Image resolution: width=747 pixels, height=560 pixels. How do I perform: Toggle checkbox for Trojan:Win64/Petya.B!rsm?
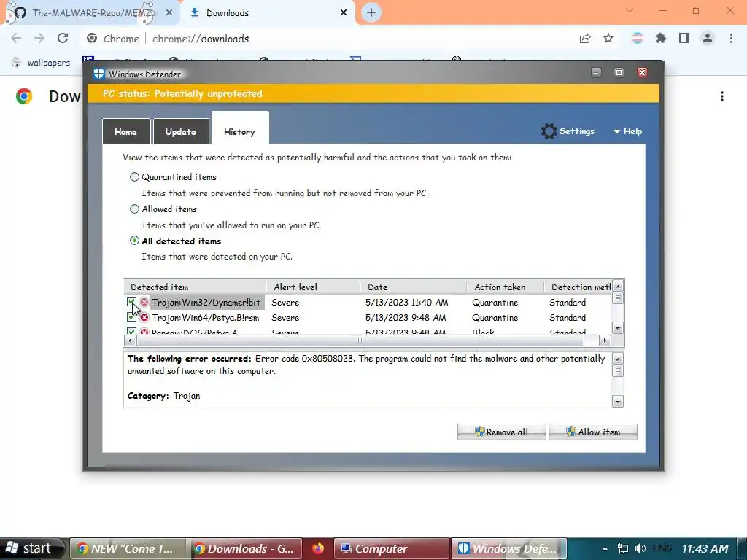(x=131, y=317)
